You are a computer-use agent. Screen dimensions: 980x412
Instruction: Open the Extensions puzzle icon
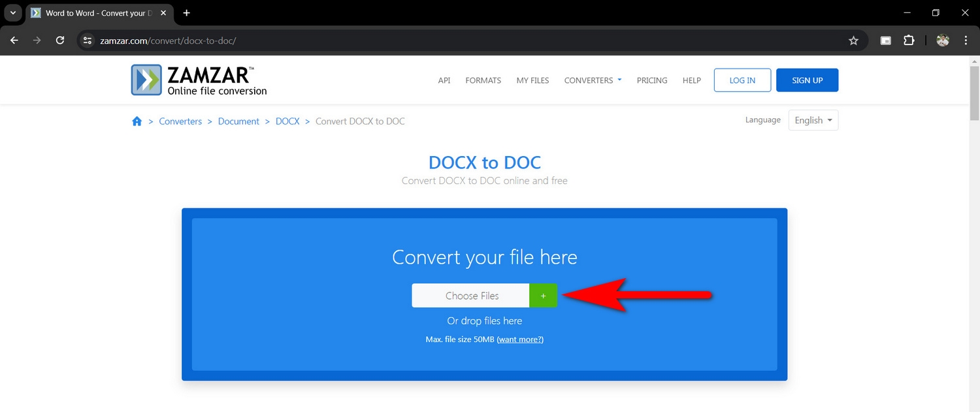click(x=909, y=40)
